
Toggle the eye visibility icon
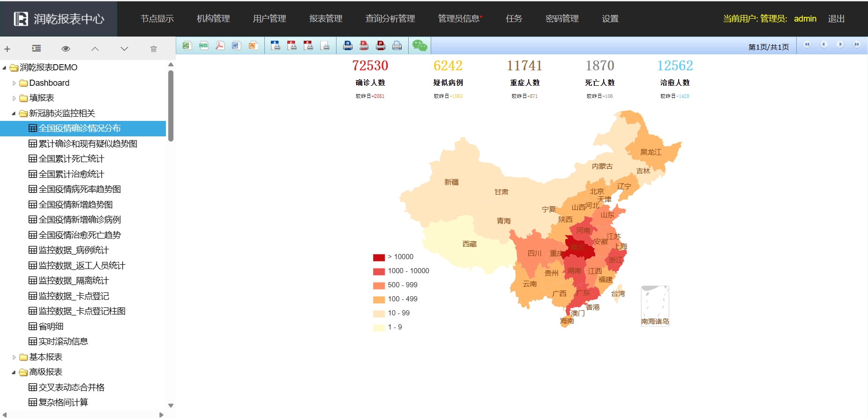[66, 49]
